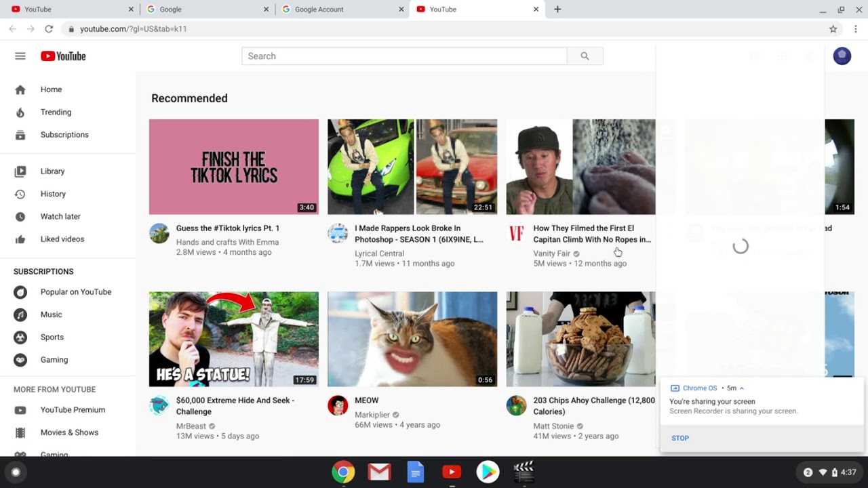Click the History clock icon
868x488 pixels.
pos(20,194)
